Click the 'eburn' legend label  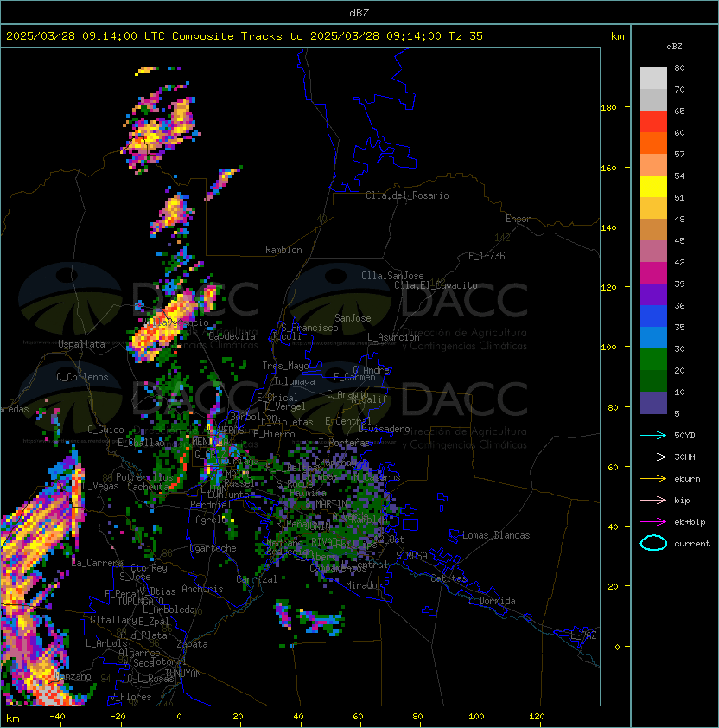687,479
